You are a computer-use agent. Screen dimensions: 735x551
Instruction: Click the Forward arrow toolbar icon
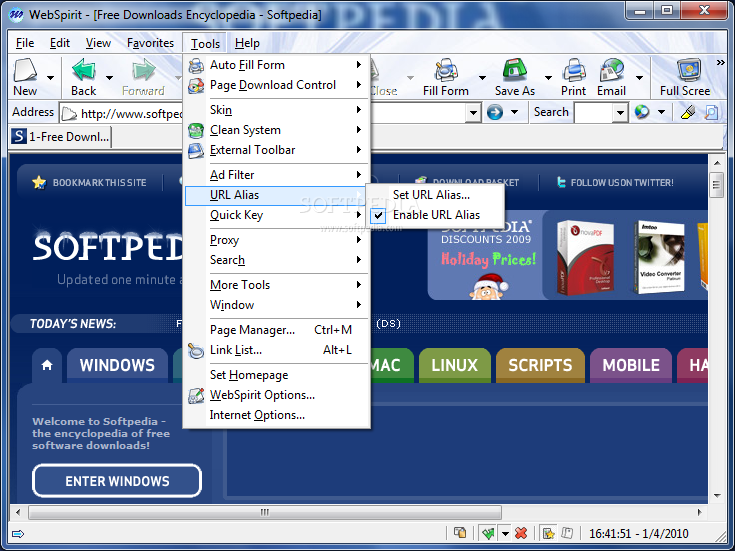point(143,70)
